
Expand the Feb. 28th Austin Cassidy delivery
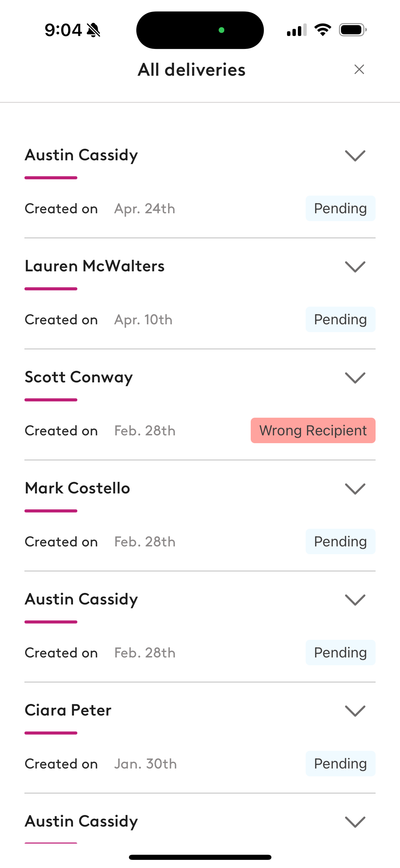pos(355,600)
